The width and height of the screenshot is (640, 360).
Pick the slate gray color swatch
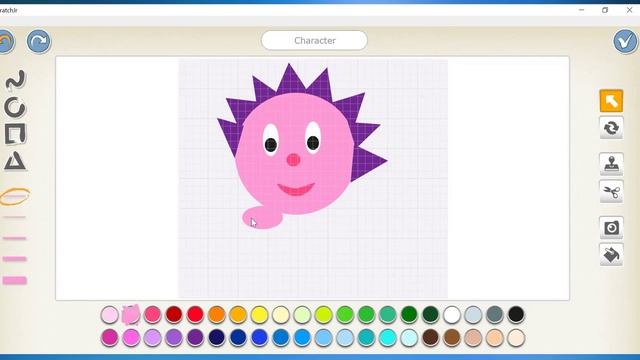495,315
